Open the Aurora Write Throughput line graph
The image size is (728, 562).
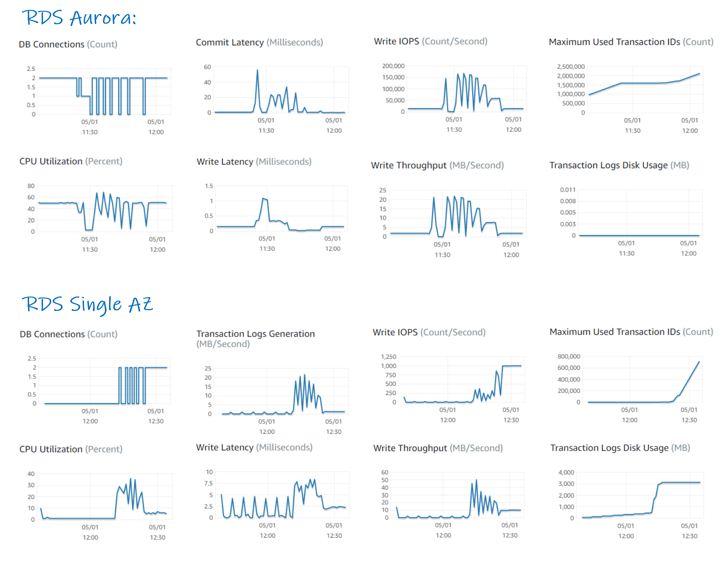[458, 213]
